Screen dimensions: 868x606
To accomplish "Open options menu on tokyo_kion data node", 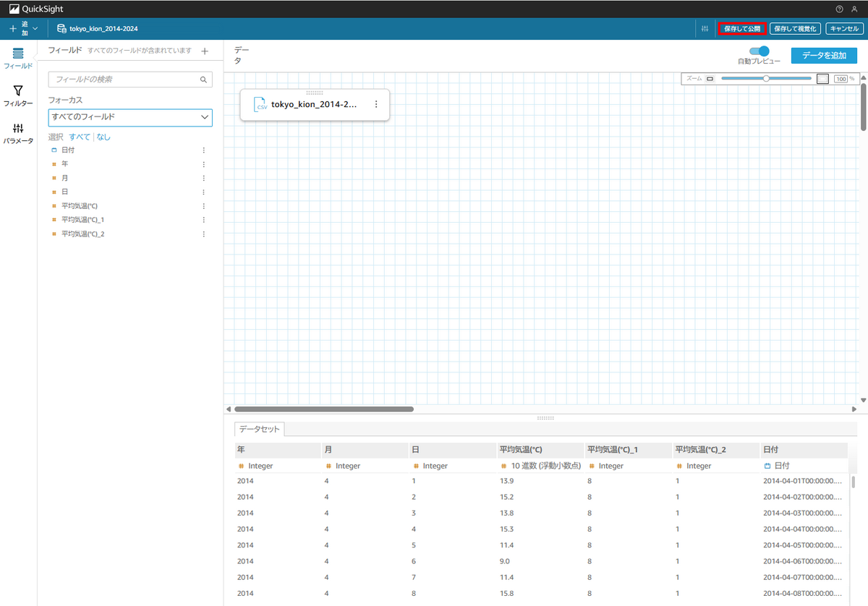I will coord(375,104).
